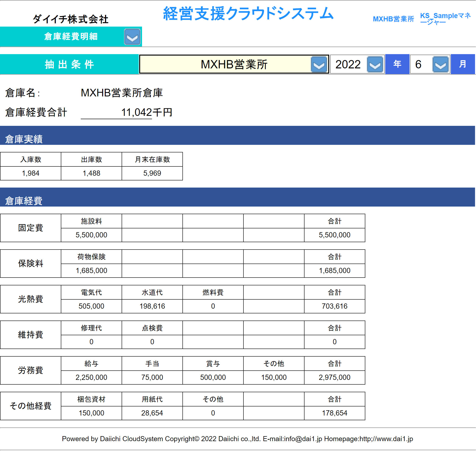Click the 用紙代 value 28,654
This screenshot has width=476, height=453.
152,413
